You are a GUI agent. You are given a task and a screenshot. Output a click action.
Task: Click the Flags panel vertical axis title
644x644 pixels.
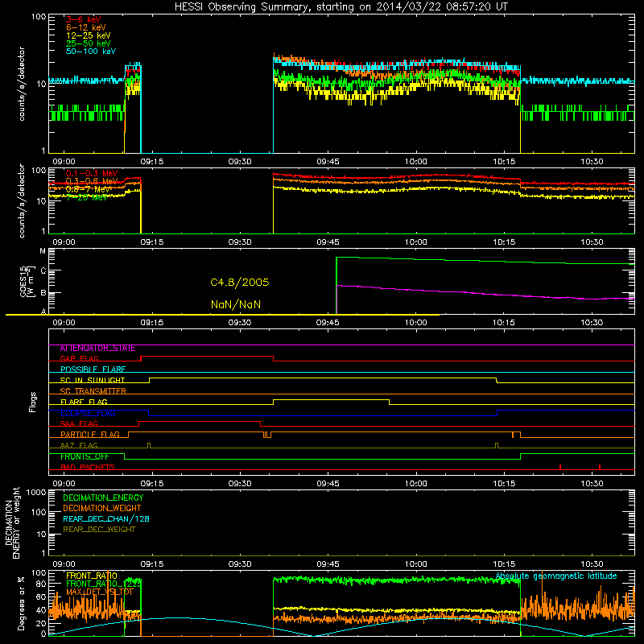click(x=32, y=402)
